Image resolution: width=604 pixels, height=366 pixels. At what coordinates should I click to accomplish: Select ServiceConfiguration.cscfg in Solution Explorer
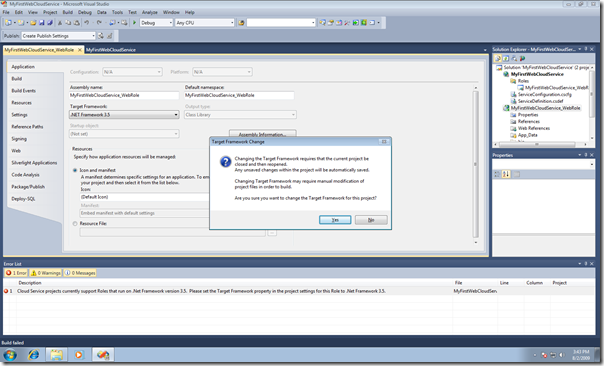pyautogui.click(x=544, y=94)
